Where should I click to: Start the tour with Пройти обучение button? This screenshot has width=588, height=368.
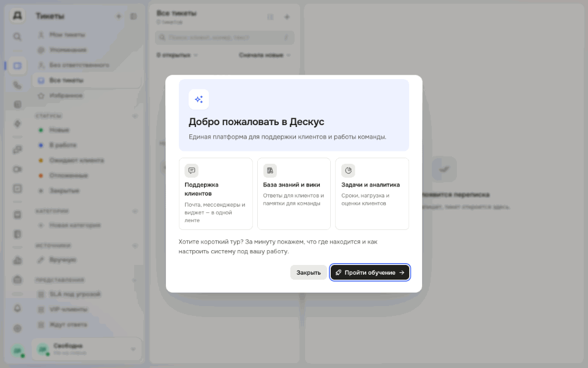(370, 272)
